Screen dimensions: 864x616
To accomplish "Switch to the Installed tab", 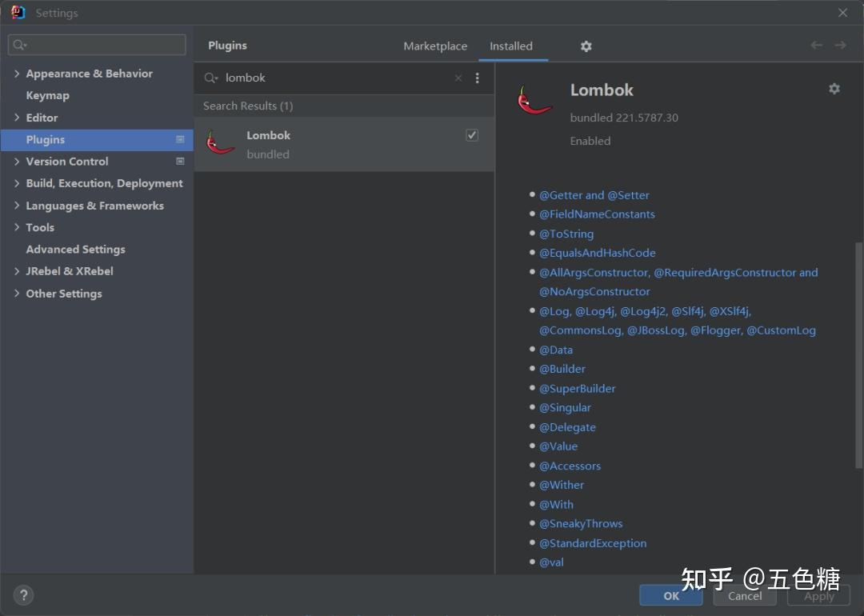I will pos(511,46).
